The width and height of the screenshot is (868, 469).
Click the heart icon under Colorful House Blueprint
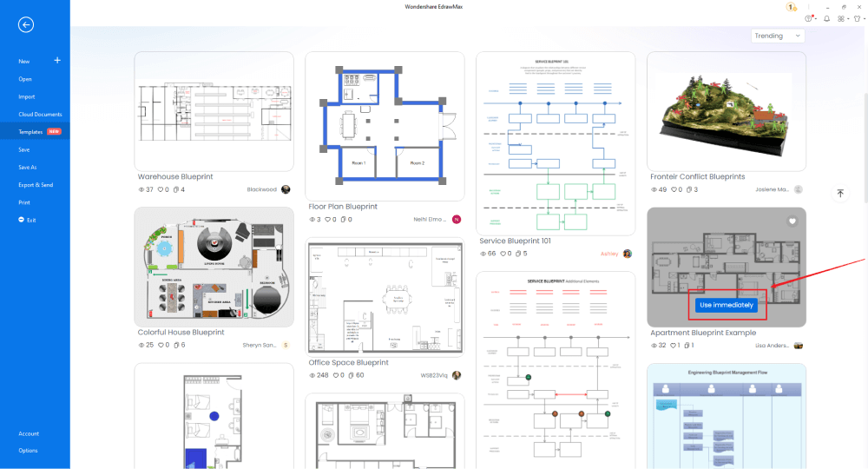(x=161, y=345)
